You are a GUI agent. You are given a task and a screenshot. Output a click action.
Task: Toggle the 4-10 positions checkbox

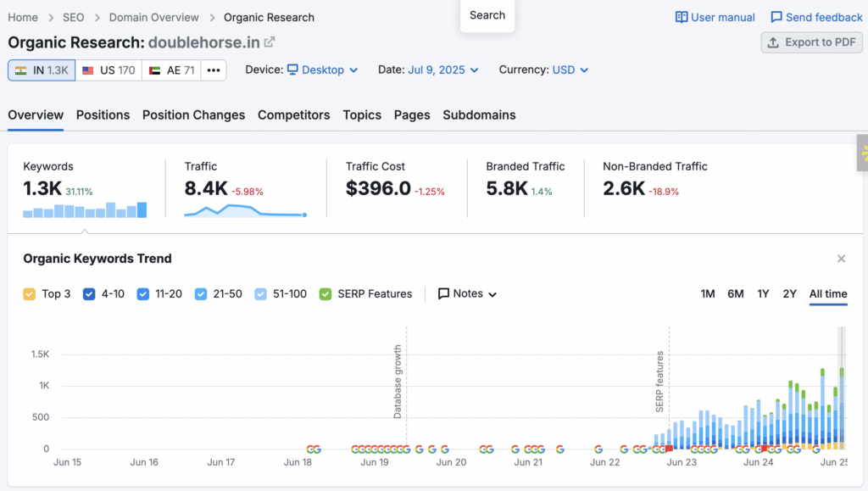tap(89, 294)
